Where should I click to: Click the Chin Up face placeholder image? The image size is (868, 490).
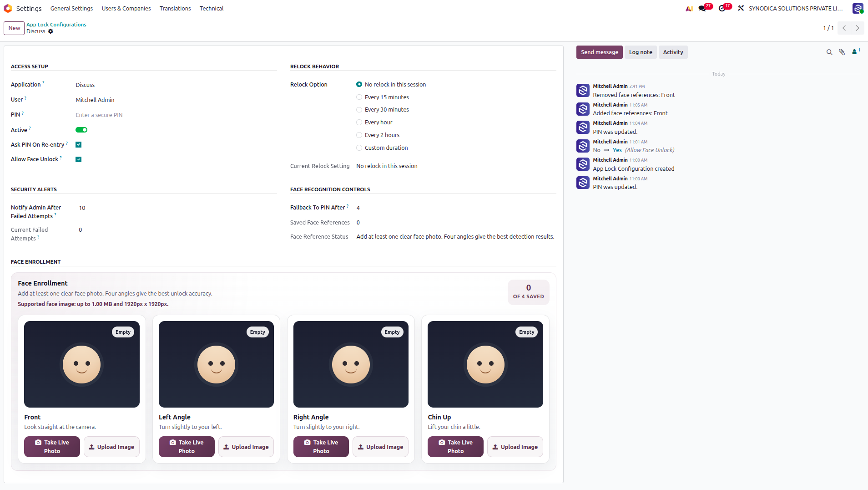pyautogui.click(x=485, y=364)
